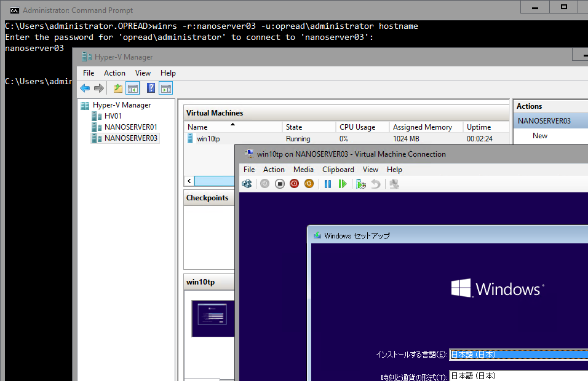Click the Enhanced Session icon in VM toolbar

tap(394, 184)
